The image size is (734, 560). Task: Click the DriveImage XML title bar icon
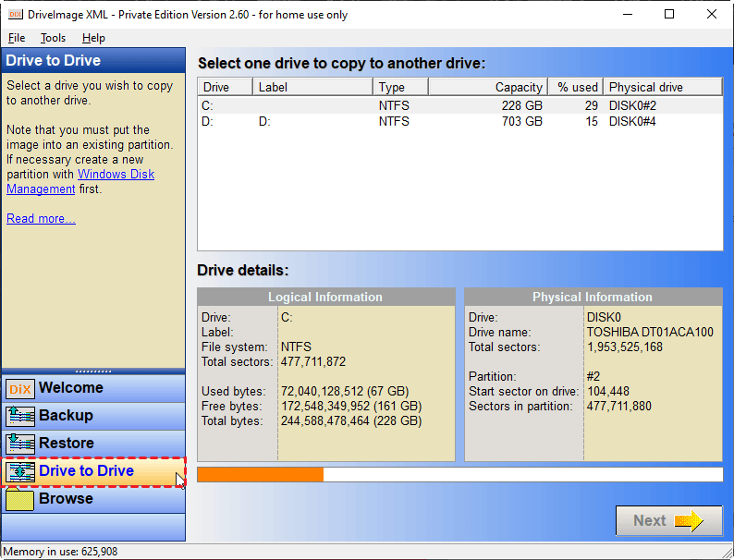pos(15,14)
